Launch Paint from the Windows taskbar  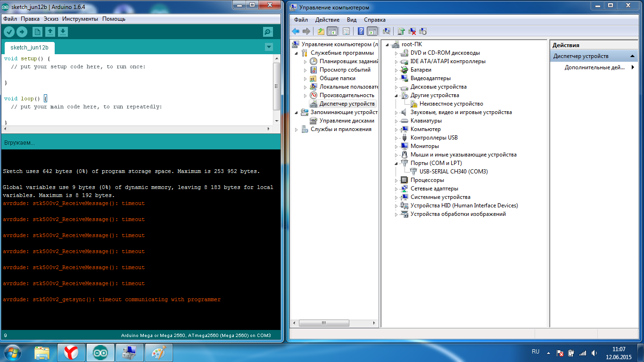tap(159, 352)
